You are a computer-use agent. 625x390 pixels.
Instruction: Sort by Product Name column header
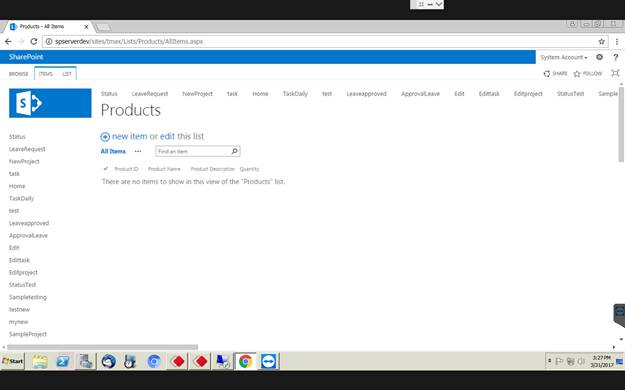click(x=164, y=169)
